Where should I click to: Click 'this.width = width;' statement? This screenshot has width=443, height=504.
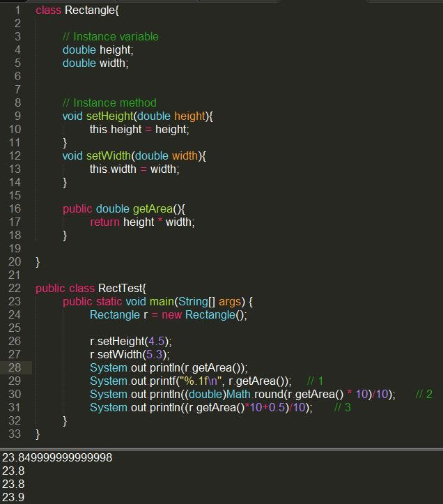pos(134,169)
